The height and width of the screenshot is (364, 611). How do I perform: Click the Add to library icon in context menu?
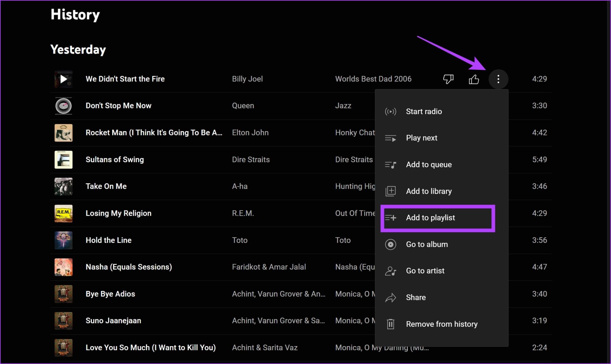pos(391,191)
